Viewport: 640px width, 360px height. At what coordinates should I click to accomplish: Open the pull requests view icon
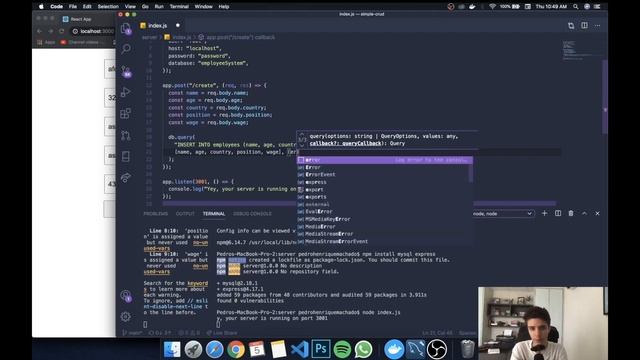126,135
